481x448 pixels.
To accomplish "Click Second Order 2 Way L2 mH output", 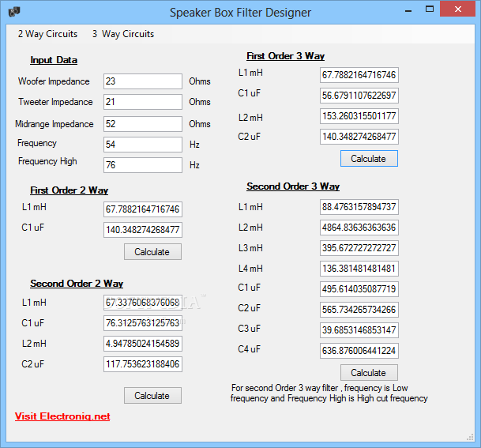I will tap(143, 344).
